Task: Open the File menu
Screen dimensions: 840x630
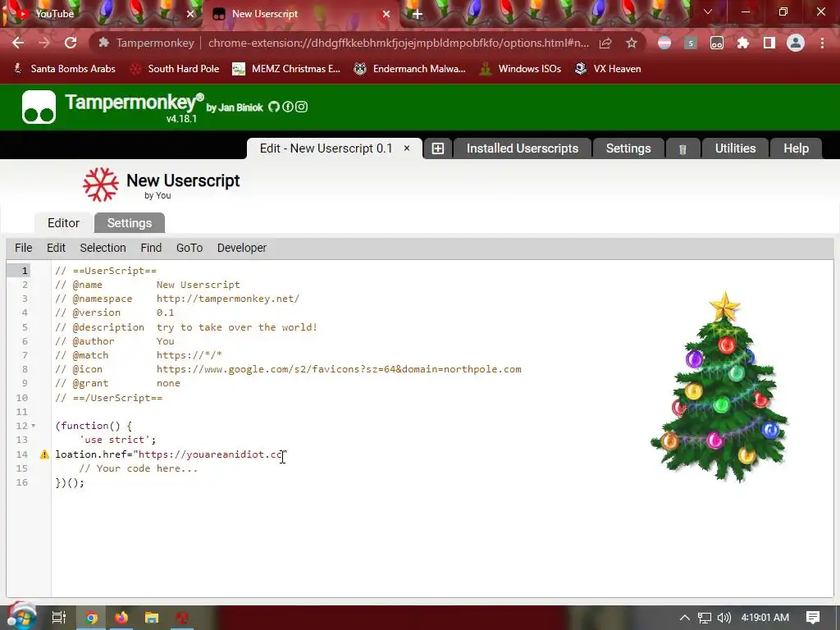Action: [x=24, y=248]
